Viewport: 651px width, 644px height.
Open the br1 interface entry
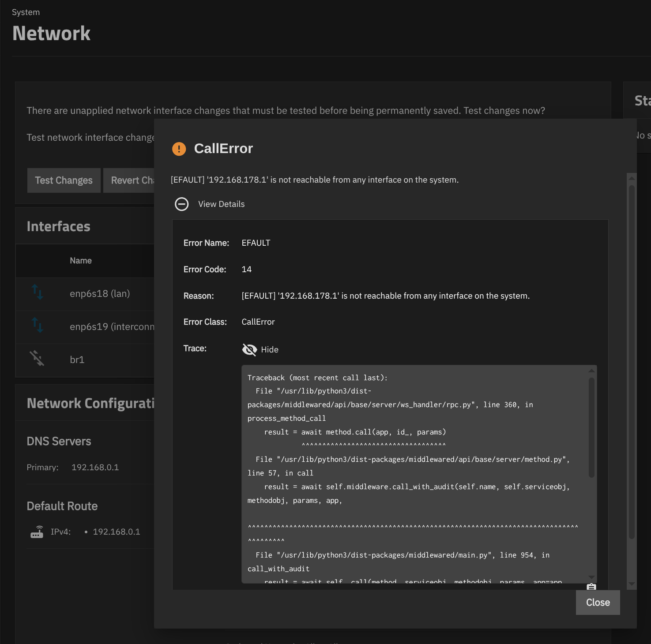pyautogui.click(x=77, y=360)
